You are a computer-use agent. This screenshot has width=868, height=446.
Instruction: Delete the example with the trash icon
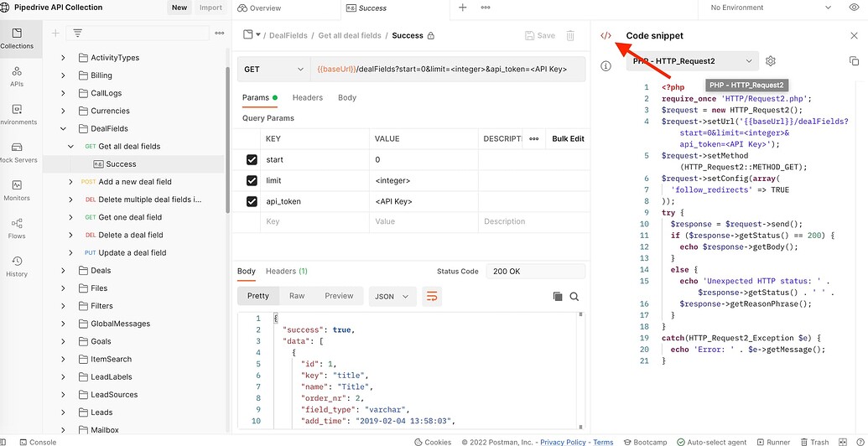(570, 35)
